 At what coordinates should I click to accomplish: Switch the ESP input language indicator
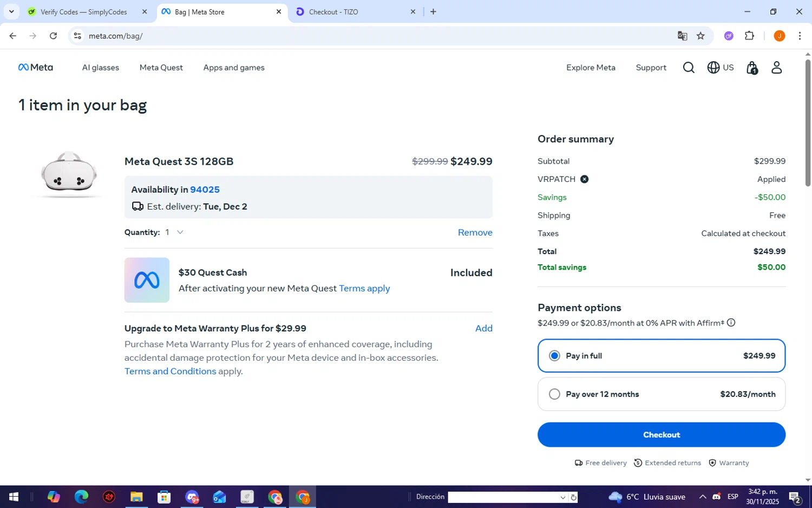coord(732,497)
